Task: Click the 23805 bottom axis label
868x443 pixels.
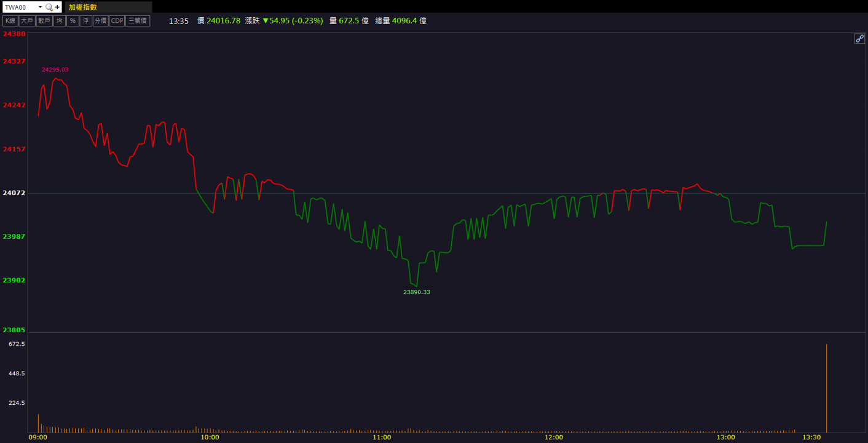Action: [x=14, y=330]
